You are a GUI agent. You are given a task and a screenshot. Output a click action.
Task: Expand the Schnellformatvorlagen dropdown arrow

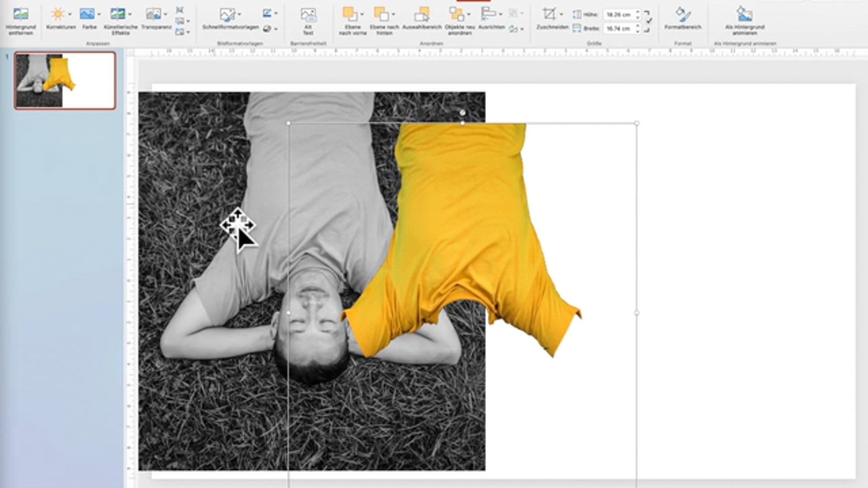tap(239, 14)
